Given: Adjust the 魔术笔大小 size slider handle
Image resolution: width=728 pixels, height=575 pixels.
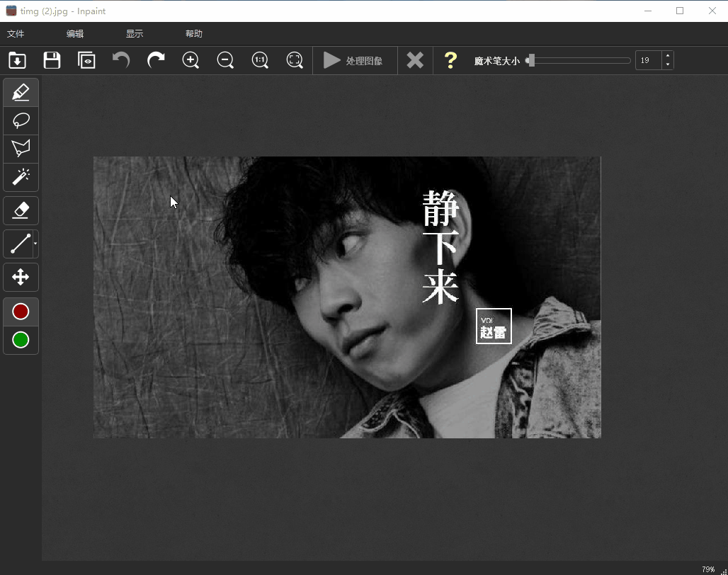Looking at the screenshot, I should click(x=532, y=60).
